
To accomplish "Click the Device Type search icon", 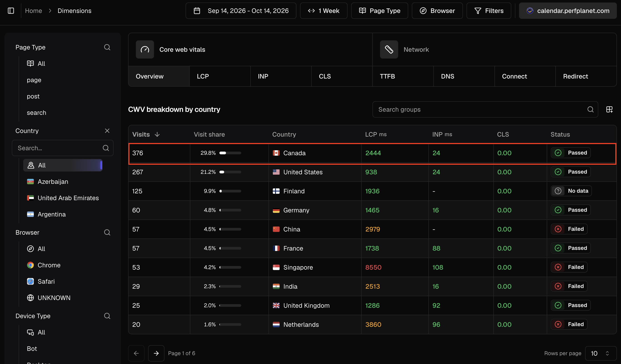I will pos(107,316).
